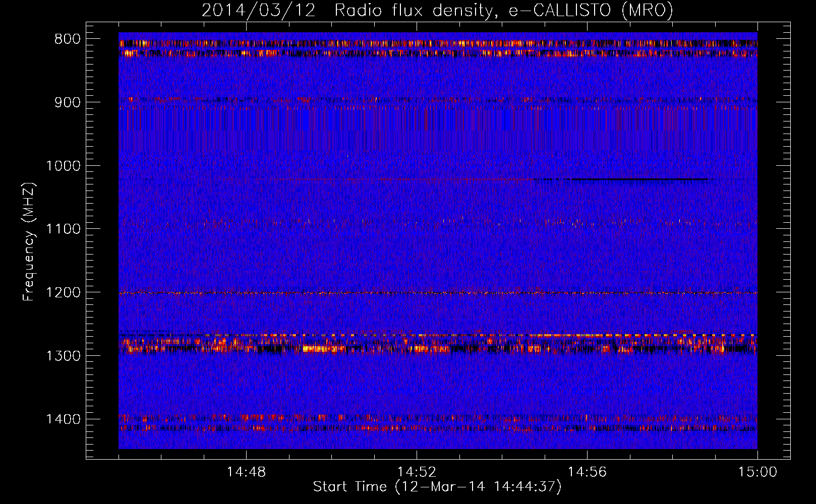Image resolution: width=816 pixels, height=504 pixels.
Task: Select the 900 frequency tick label
Action: (67, 102)
